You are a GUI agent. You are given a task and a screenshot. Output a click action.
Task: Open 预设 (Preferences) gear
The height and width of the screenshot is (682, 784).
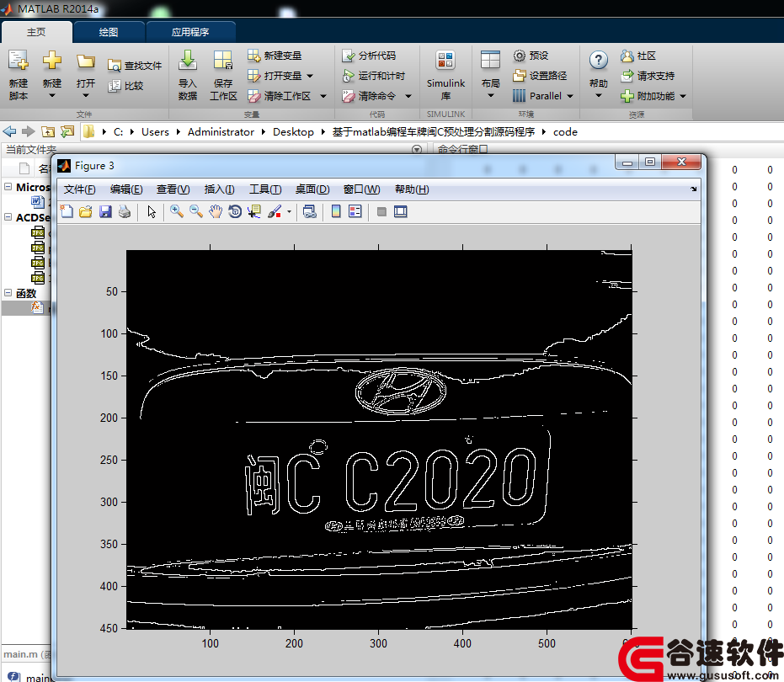pos(531,56)
